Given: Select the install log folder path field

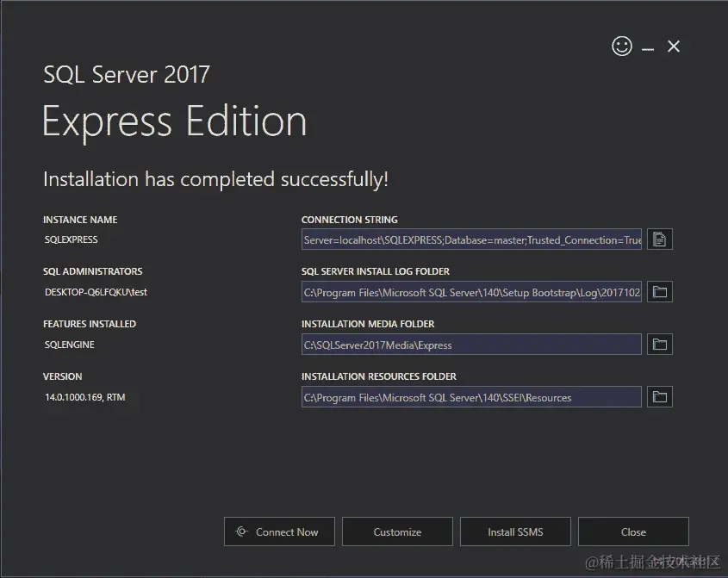Looking at the screenshot, I should pyautogui.click(x=471, y=291).
